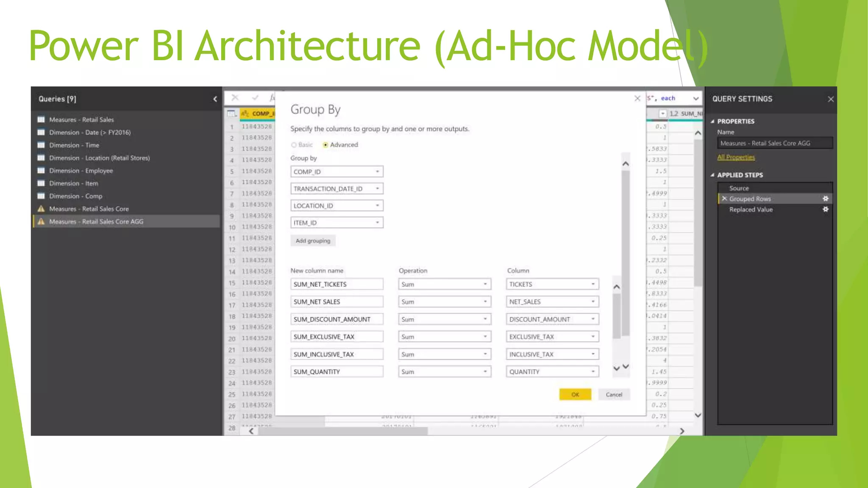The height and width of the screenshot is (488, 868).
Task: Open the Operation dropdown for SUM_NET_TICKETS
Action: [485, 284]
